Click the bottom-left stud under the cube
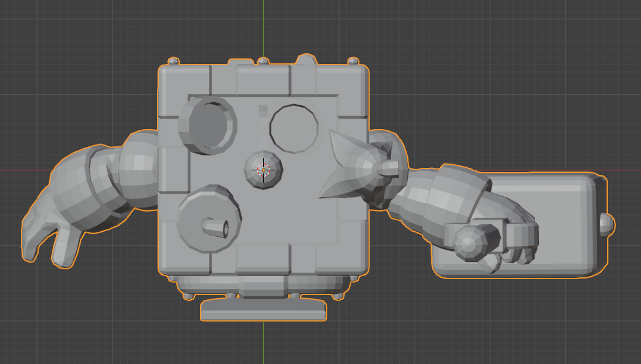Image resolution: width=641 pixels, height=364 pixels. [x=188, y=296]
